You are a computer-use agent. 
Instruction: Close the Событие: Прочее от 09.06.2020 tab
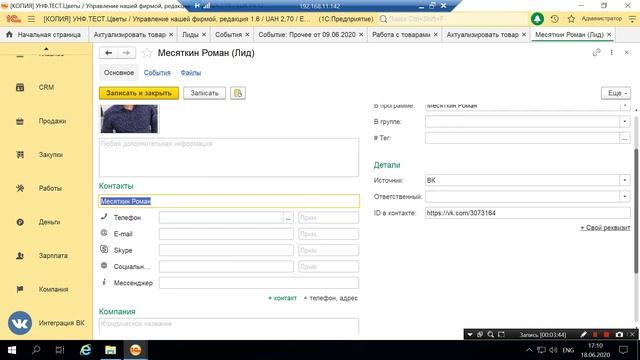click(361, 35)
